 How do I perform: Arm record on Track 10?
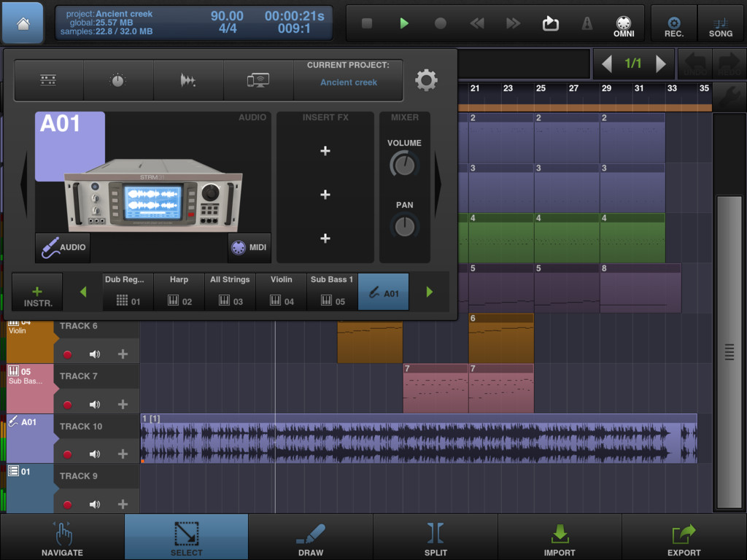coord(68,454)
